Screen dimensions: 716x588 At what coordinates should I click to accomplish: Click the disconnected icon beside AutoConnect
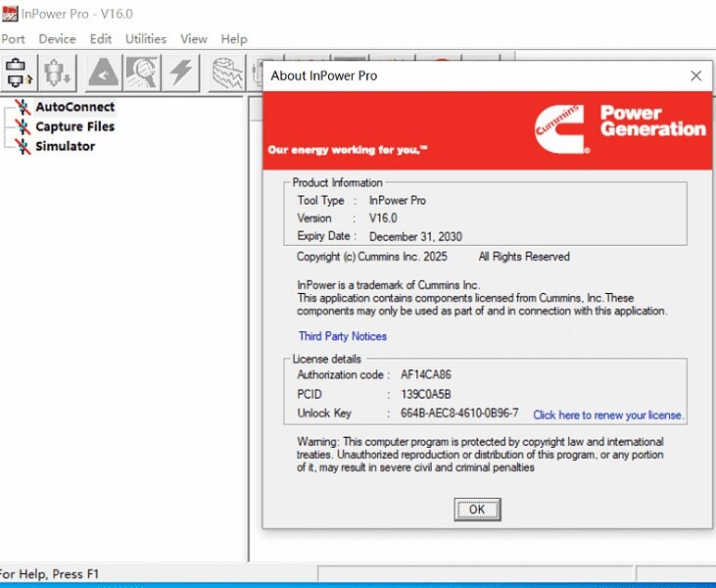point(23,108)
